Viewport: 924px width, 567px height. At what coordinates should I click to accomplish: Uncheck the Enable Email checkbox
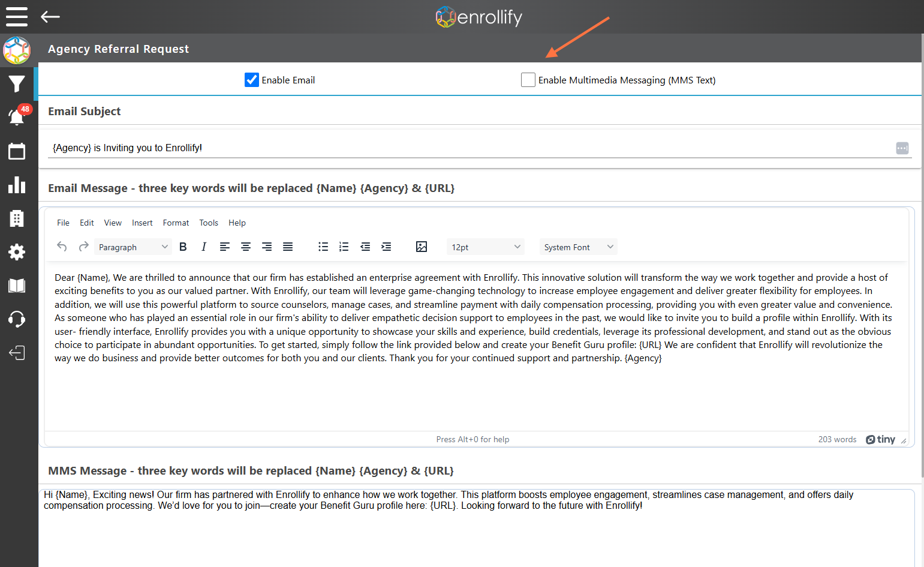[x=252, y=80]
